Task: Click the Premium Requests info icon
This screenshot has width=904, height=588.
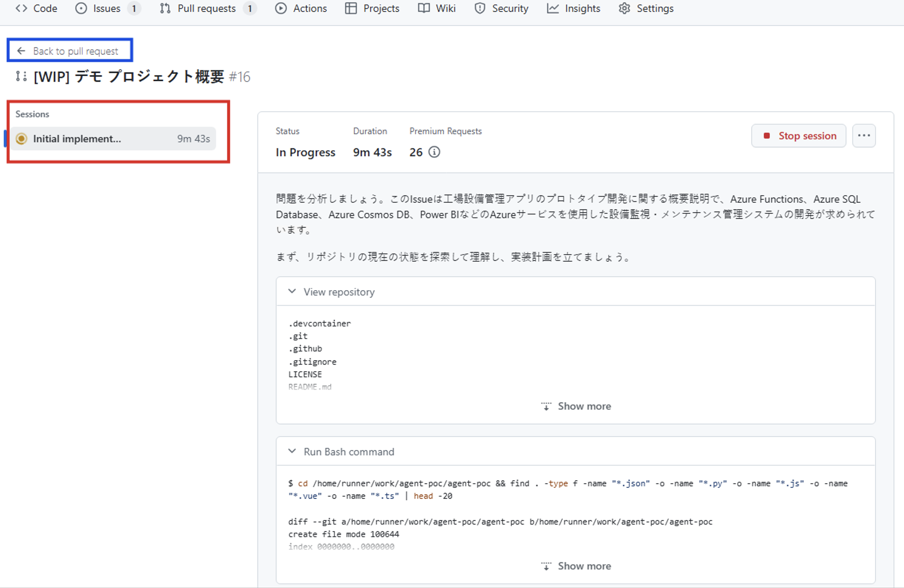Action: (x=434, y=152)
